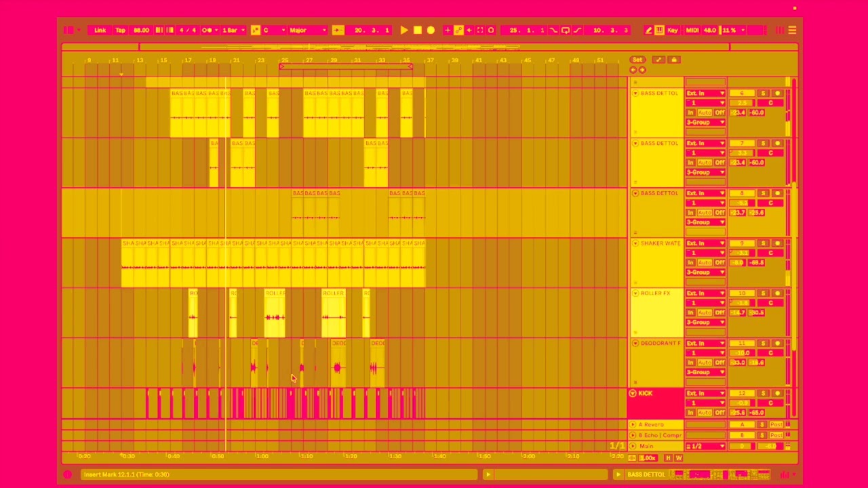Click the KICK pan C control
This screenshot has width=868, height=488.
(x=770, y=403)
